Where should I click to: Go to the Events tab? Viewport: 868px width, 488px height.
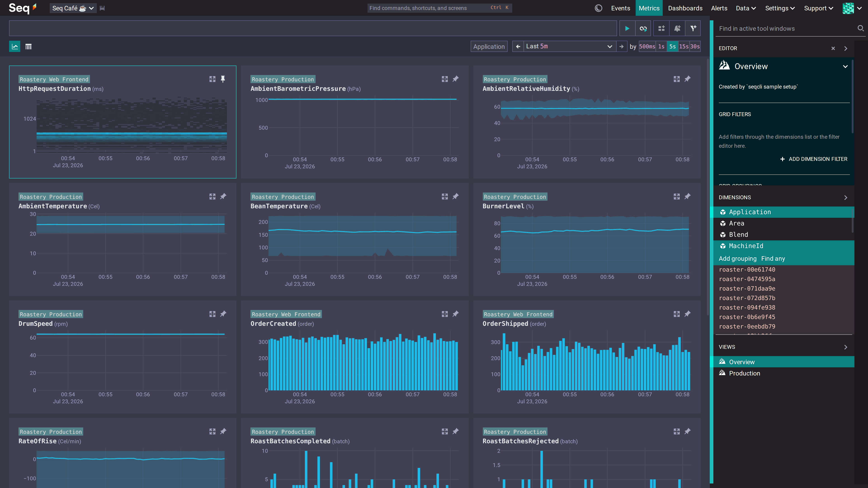tap(620, 8)
